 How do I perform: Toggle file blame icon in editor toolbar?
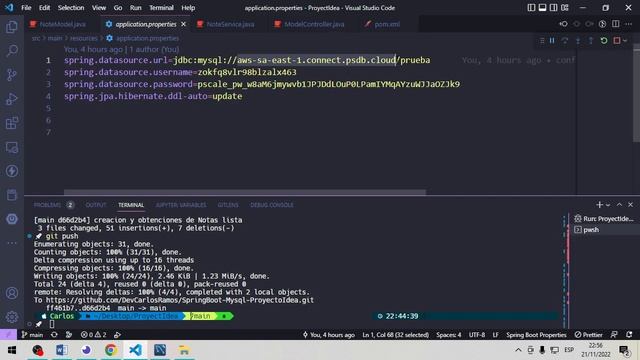[x=602, y=24]
